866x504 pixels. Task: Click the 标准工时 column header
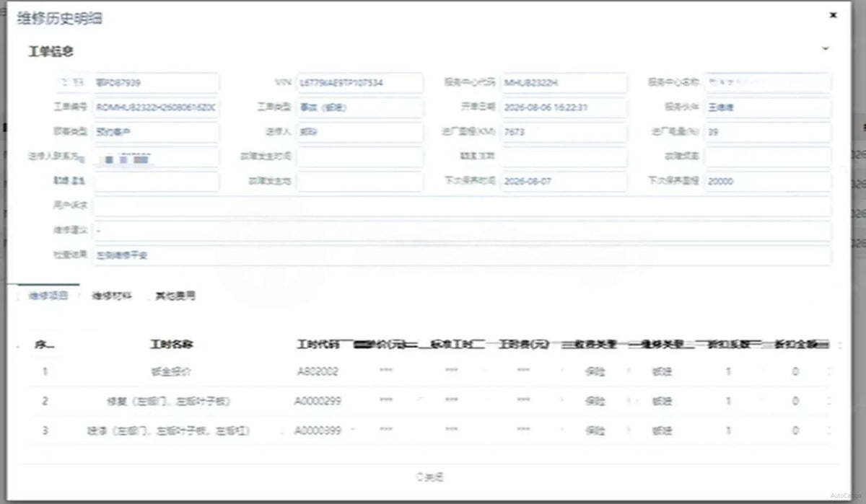452,345
